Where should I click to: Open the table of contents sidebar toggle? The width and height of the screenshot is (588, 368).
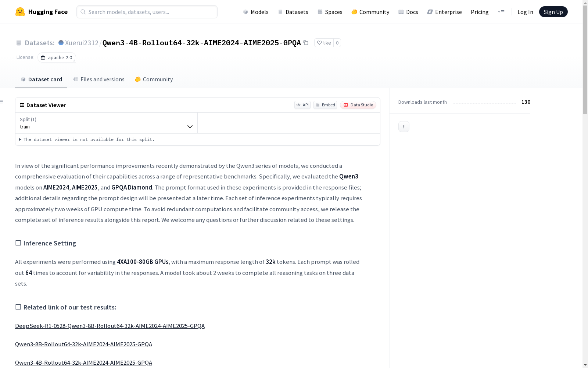pyautogui.click(x=2, y=102)
